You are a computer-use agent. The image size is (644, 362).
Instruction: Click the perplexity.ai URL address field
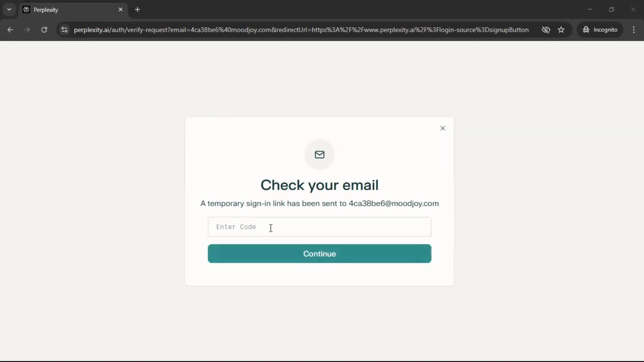click(301, 30)
